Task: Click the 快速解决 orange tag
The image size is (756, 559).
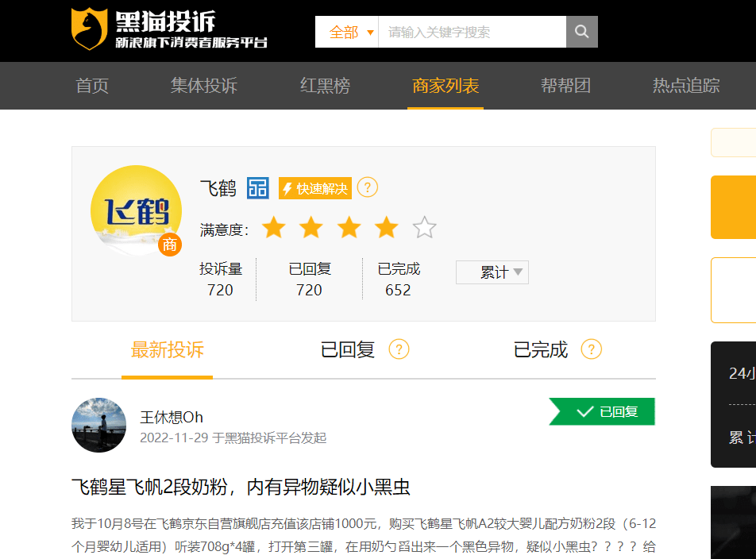Action: pyautogui.click(x=315, y=188)
